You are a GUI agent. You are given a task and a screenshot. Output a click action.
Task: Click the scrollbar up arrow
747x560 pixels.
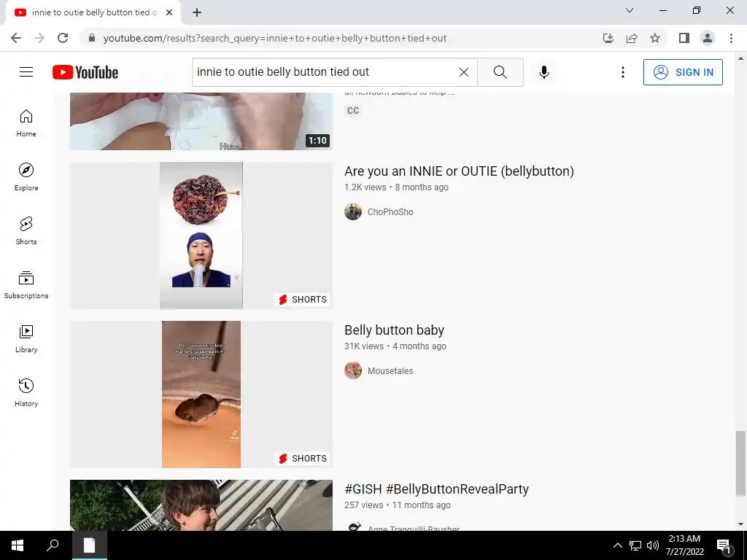740,58
